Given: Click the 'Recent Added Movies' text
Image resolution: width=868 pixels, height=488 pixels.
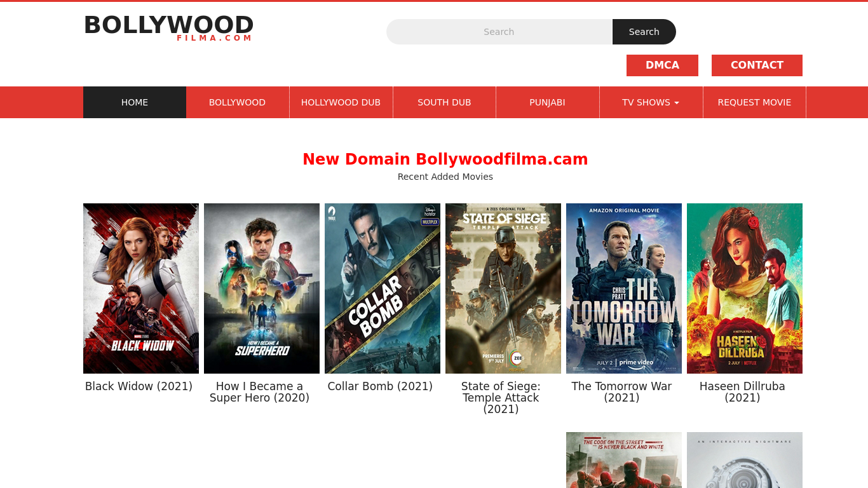Looking at the screenshot, I should click(x=445, y=177).
